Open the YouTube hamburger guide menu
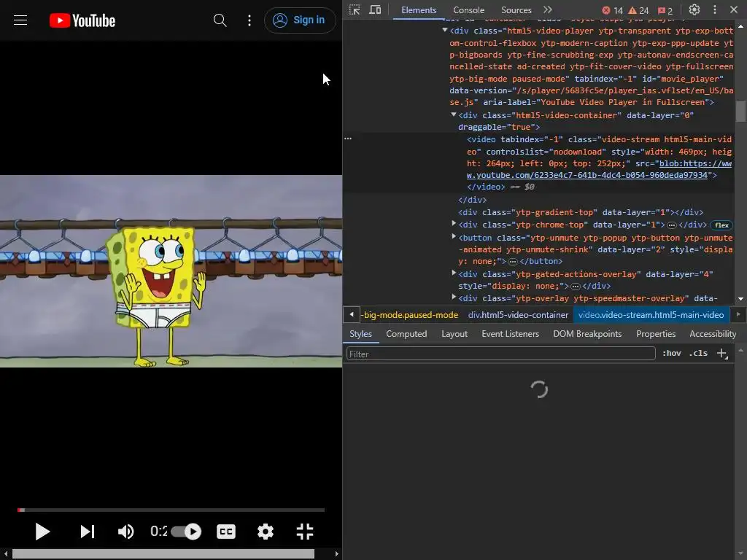Viewport: 747px width, 560px height. coord(20,20)
